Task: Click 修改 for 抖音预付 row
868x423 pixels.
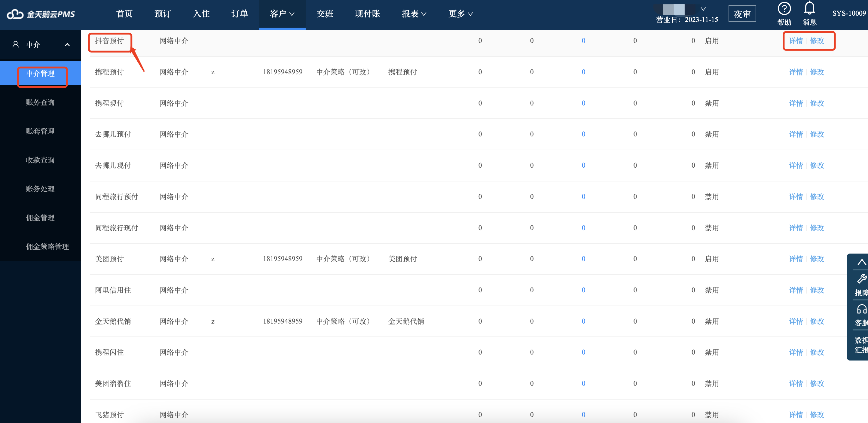Action: 817,41
